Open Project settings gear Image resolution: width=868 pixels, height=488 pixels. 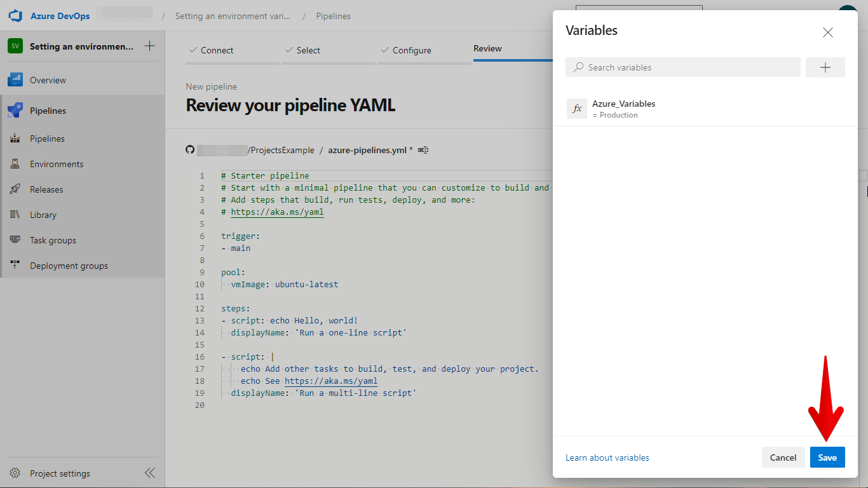click(x=51, y=473)
